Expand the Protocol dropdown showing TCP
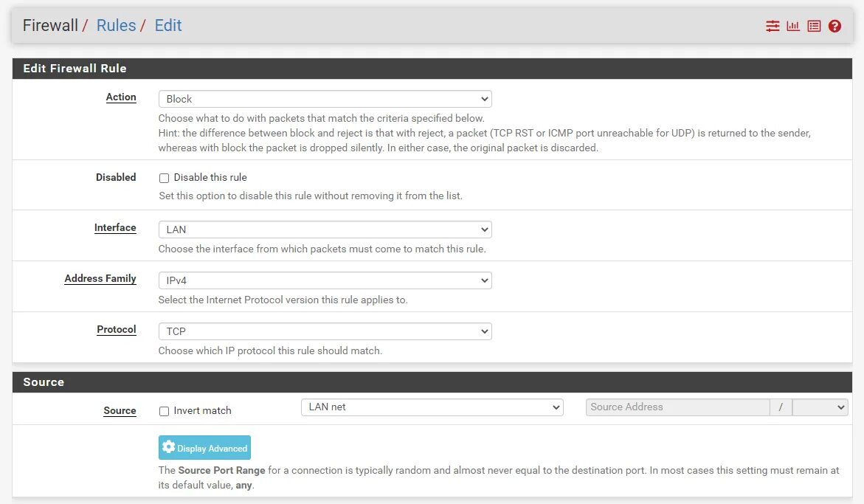The height and width of the screenshot is (504, 864). pos(325,331)
